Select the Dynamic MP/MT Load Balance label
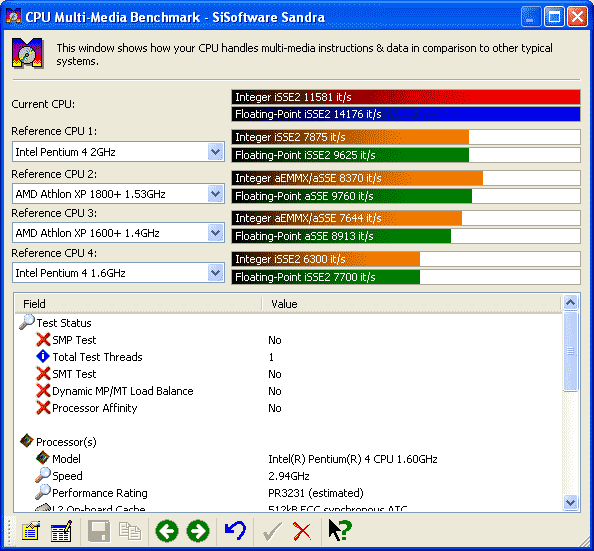The height and width of the screenshot is (551, 594). [x=122, y=391]
